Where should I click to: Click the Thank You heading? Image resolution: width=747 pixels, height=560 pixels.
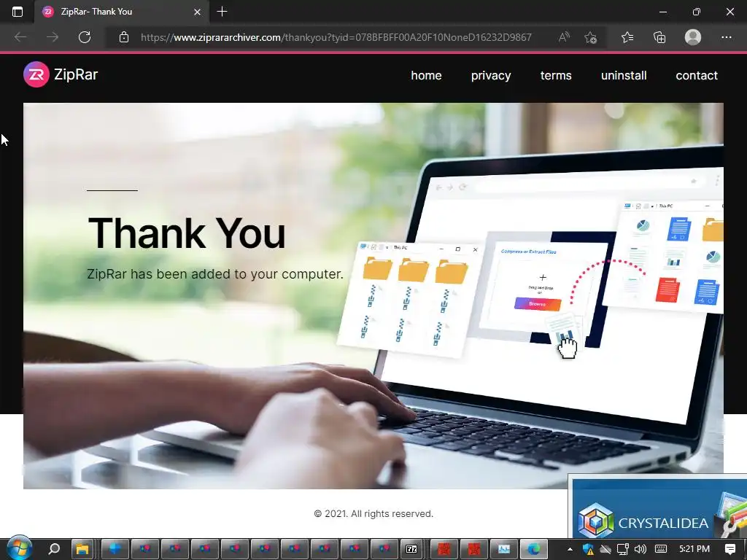[x=187, y=233]
